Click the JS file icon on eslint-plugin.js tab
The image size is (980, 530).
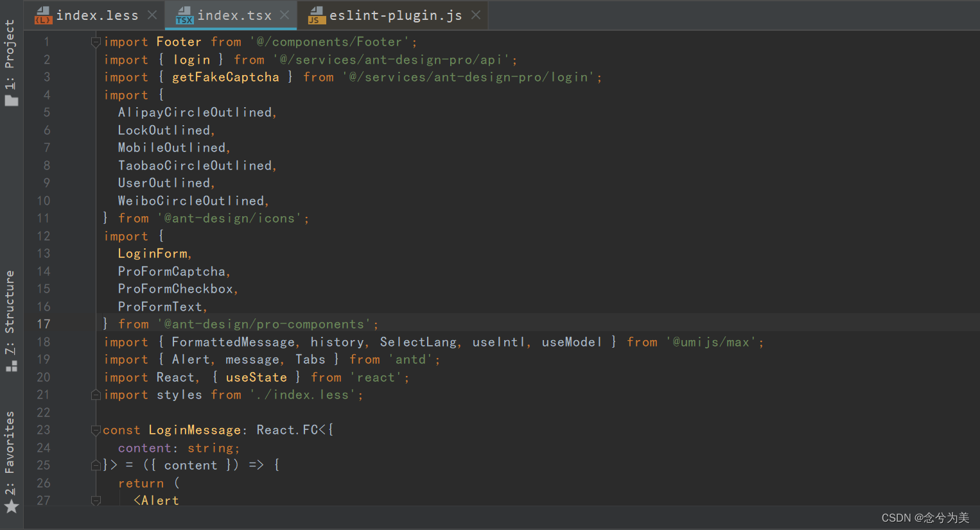pyautogui.click(x=317, y=15)
